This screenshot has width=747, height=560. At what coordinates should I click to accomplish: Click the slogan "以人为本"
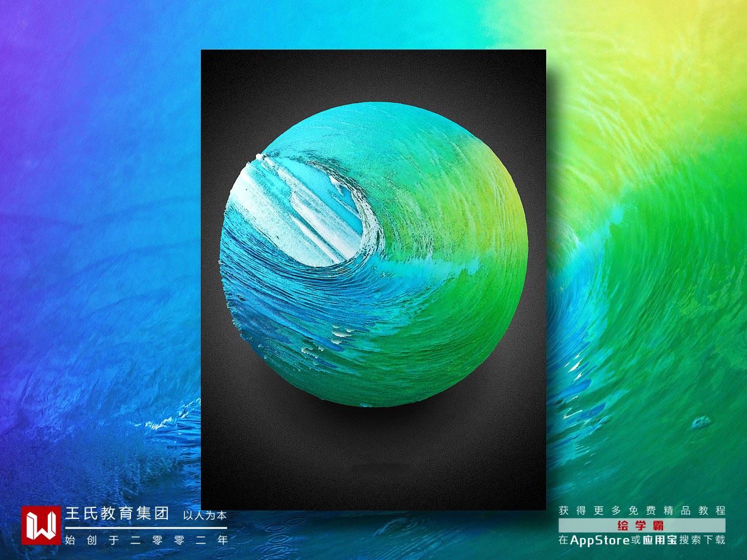(205, 515)
